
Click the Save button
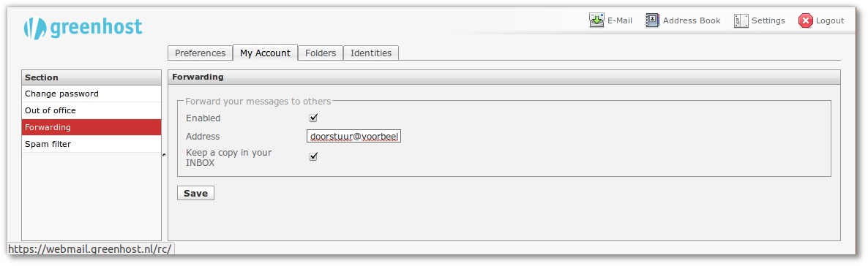[x=195, y=193]
